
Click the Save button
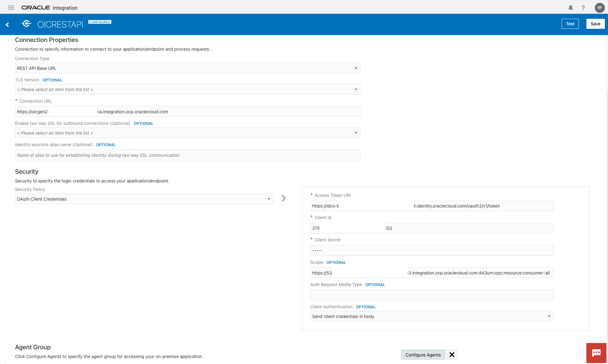[x=595, y=23]
